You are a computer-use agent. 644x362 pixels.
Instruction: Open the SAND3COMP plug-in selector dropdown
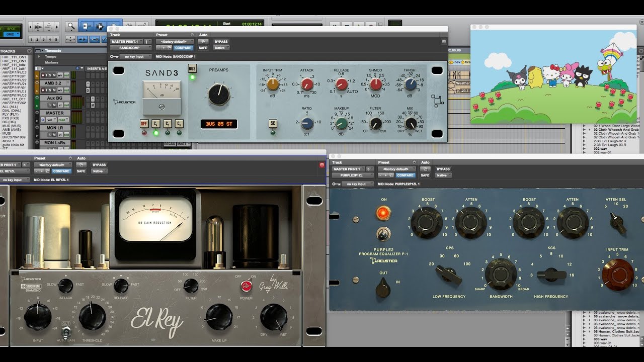(131, 48)
